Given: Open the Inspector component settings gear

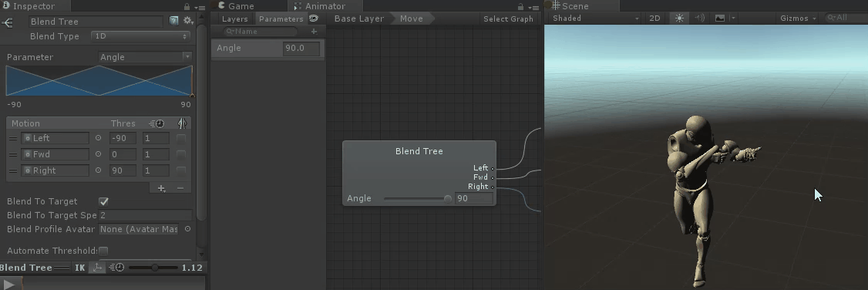Looking at the screenshot, I should coord(188,21).
